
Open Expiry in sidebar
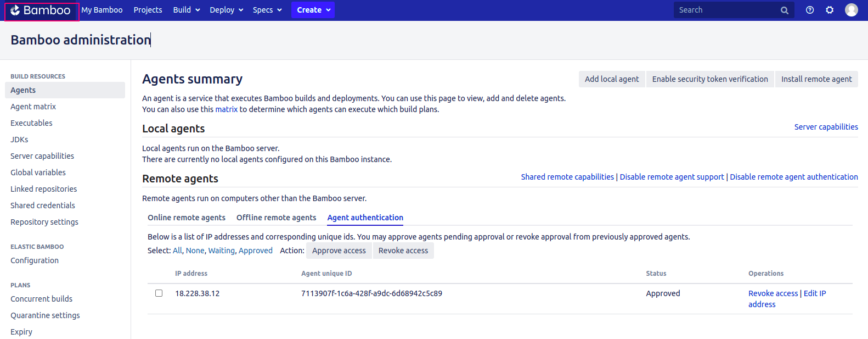21,332
